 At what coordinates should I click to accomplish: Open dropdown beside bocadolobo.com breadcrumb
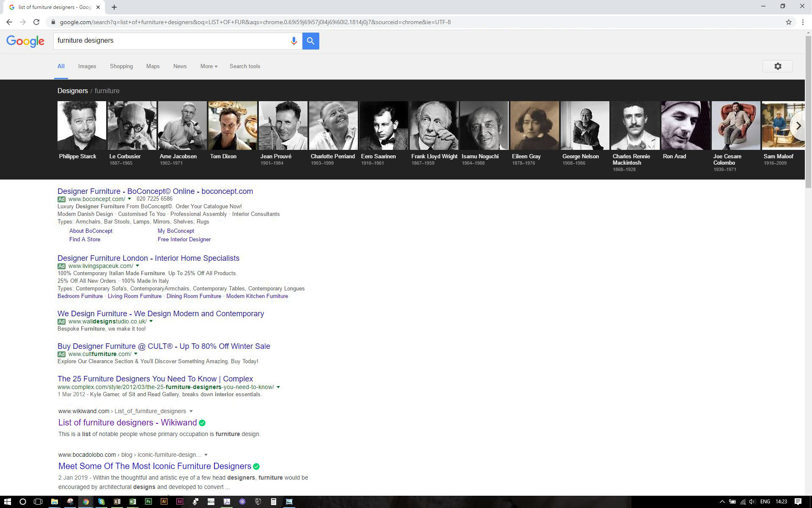(206, 455)
